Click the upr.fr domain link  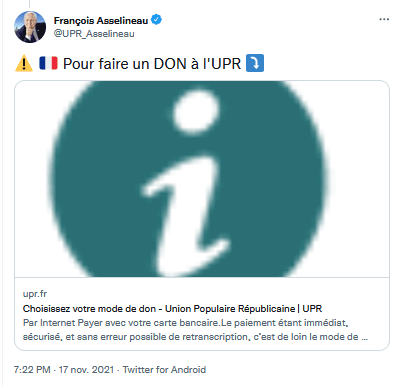click(x=35, y=294)
